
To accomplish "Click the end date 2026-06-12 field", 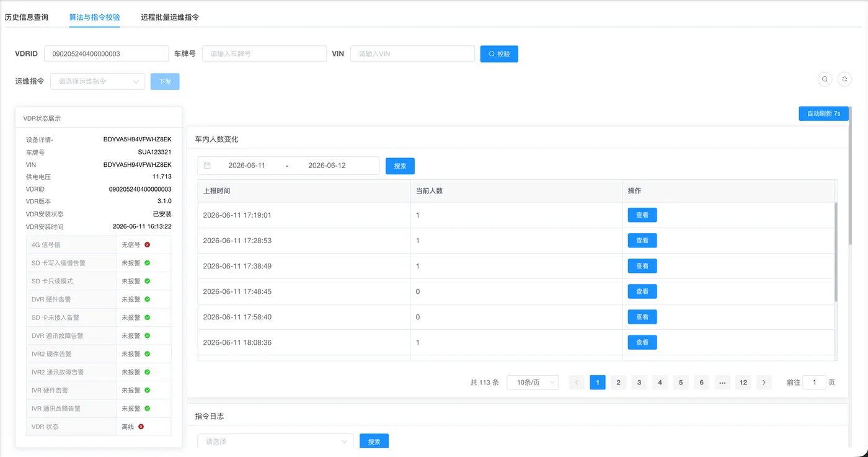I will click(x=327, y=166).
